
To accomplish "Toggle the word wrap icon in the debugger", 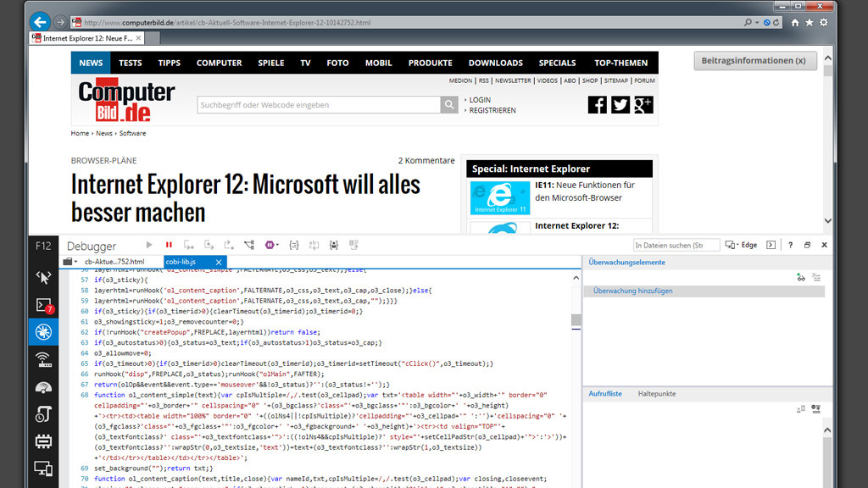I will tap(314, 245).
